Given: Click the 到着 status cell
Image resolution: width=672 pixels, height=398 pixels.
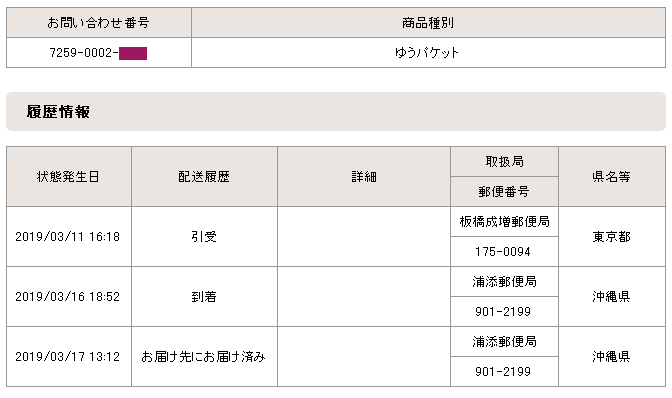Looking at the screenshot, I should [204, 296].
